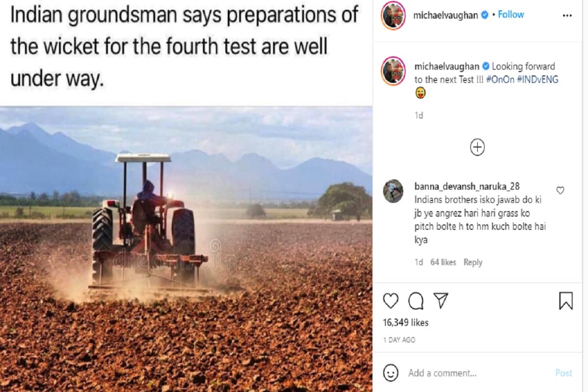Click michaelvaughan's avatar in the header
This screenshot has width=588, height=392.
(x=393, y=15)
